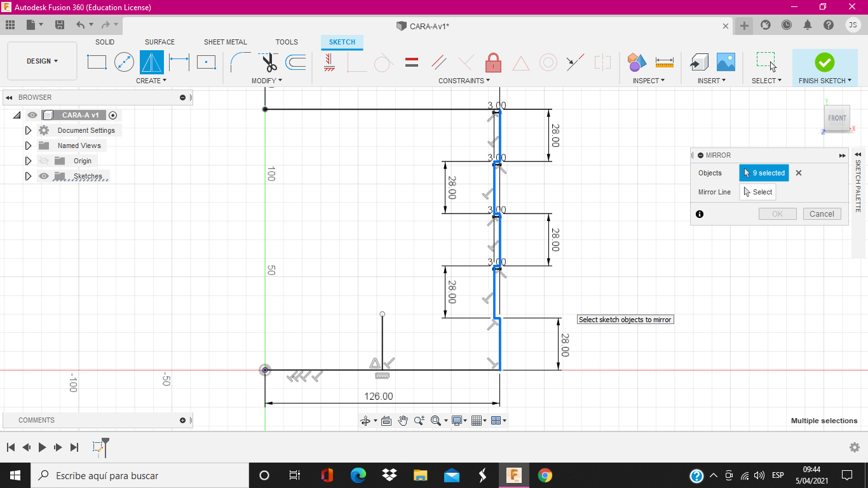Apply the Parallel constraint
The width and height of the screenshot is (868, 488).
click(x=438, y=62)
